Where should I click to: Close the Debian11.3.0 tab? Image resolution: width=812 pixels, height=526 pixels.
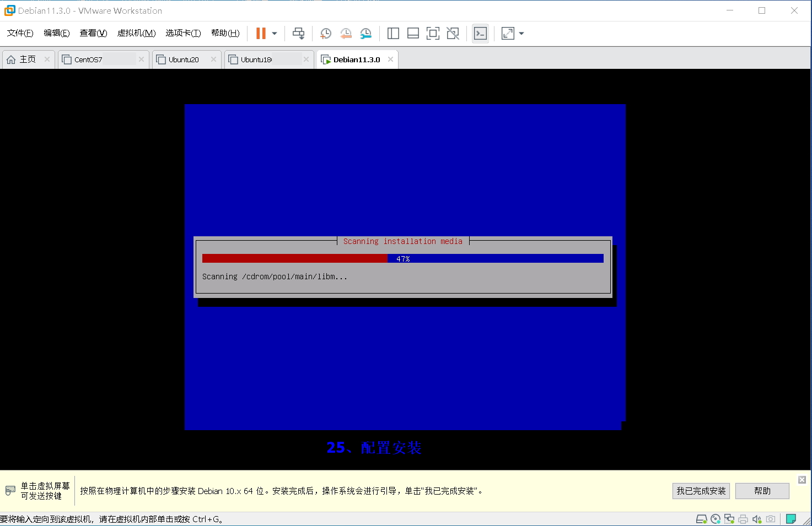(390, 59)
